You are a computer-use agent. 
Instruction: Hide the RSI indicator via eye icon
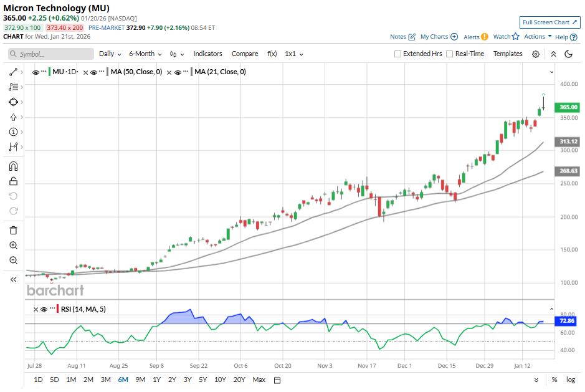44,309
